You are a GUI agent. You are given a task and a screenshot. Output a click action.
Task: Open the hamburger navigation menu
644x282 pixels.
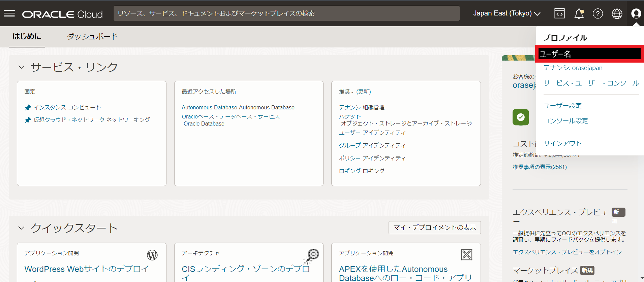point(9,13)
